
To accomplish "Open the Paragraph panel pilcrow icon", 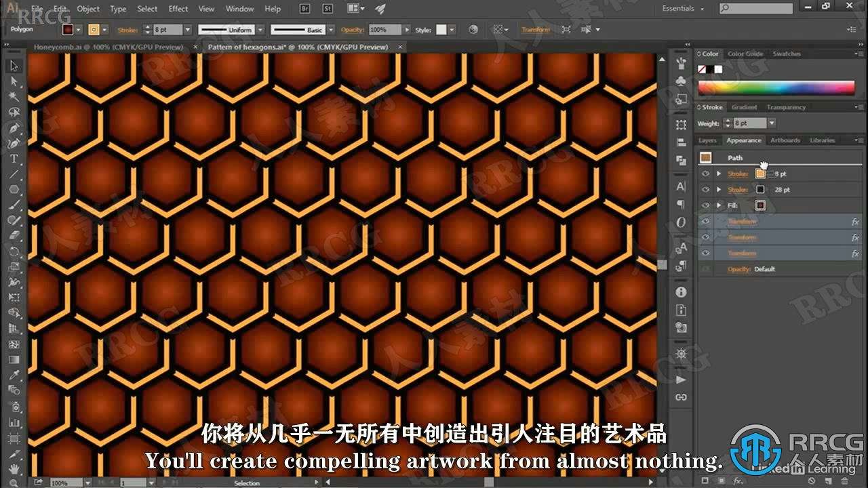I will coord(681,205).
